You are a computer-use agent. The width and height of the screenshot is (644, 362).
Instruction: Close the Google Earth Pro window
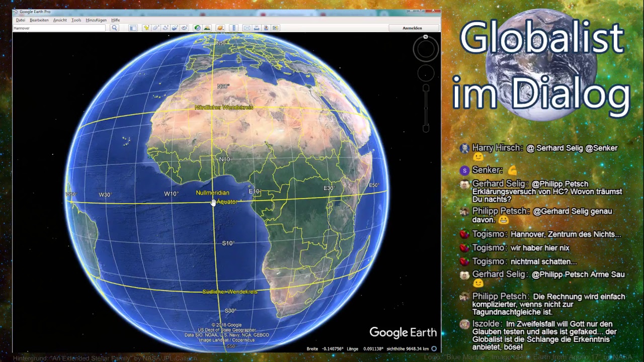pos(433,11)
